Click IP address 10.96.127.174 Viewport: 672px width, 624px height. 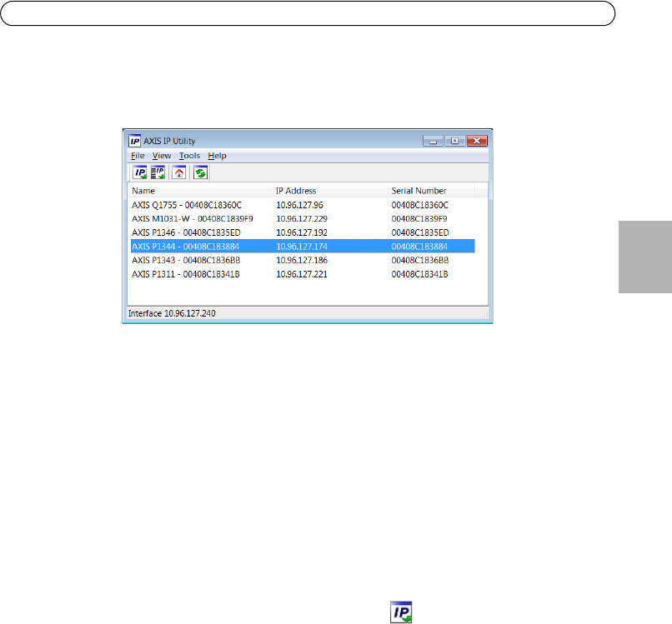302,247
